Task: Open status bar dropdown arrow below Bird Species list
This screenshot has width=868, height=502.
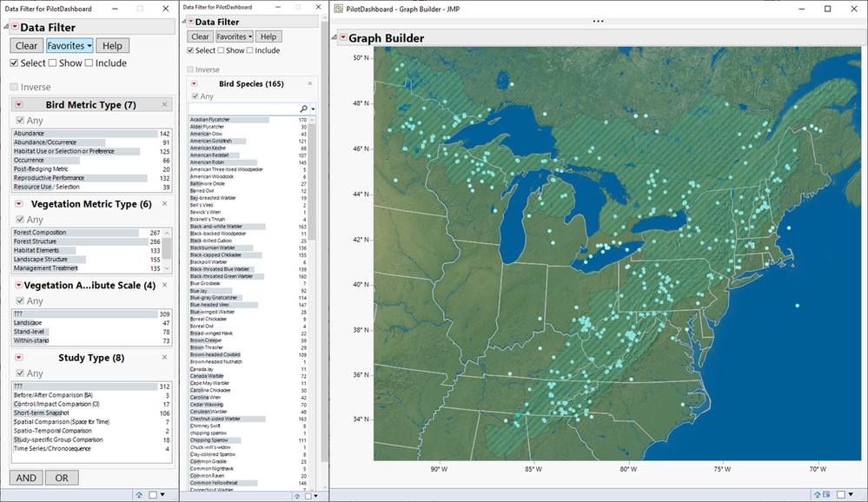Action: tap(317, 496)
